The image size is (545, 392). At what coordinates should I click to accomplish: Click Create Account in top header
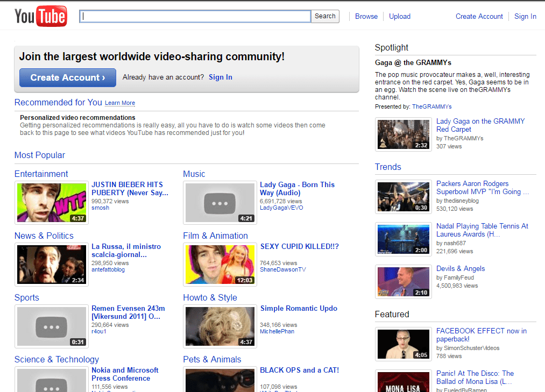click(479, 16)
